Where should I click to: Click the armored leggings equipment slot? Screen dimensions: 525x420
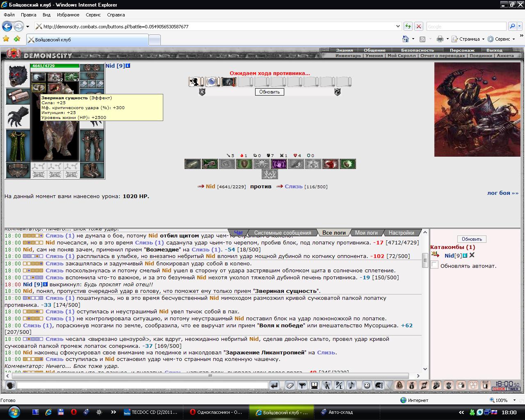(x=92, y=146)
